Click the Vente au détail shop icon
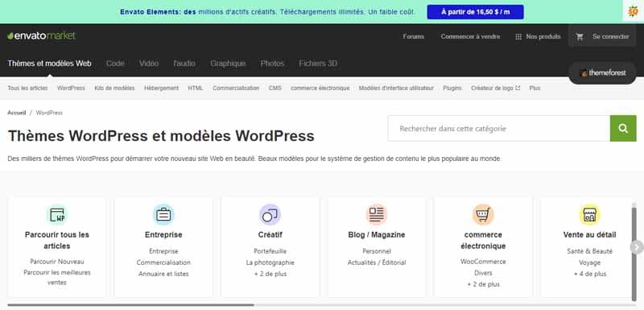644x310 pixels. pyautogui.click(x=589, y=215)
